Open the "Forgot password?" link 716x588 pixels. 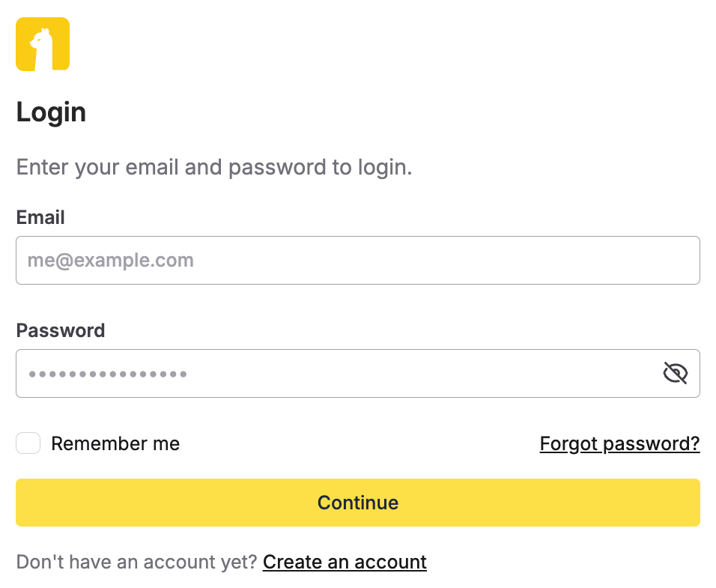coord(619,443)
